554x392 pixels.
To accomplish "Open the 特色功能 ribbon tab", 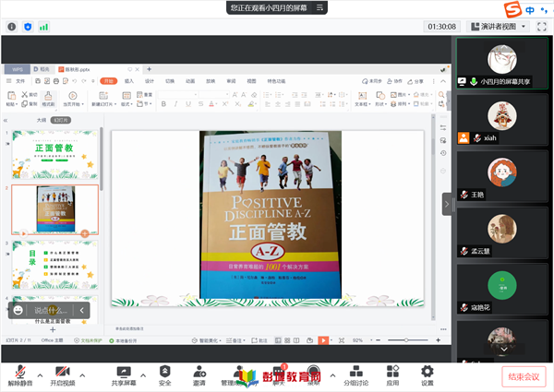I will pyautogui.click(x=276, y=81).
